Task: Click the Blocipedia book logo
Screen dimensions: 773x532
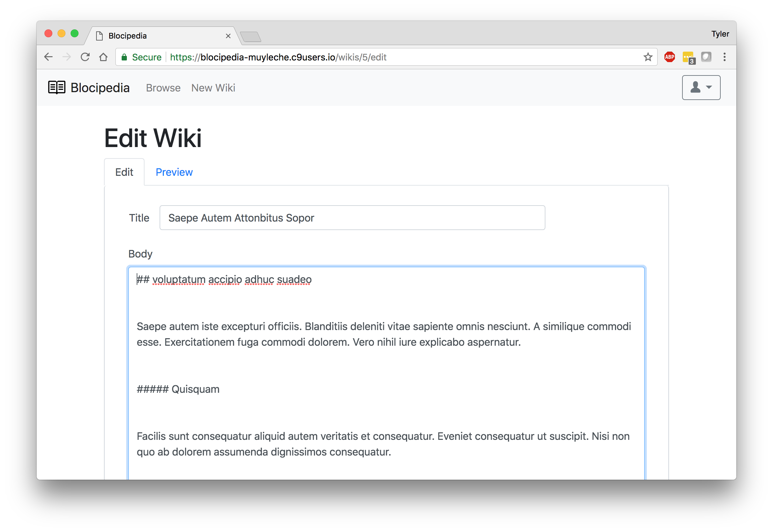Action: click(x=56, y=87)
